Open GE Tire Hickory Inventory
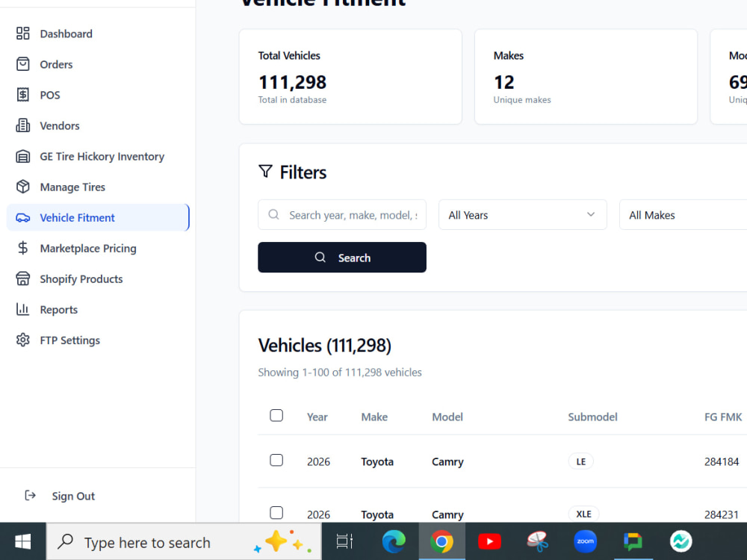Screen dimensions: 747x560 pyautogui.click(x=102, y=156)
